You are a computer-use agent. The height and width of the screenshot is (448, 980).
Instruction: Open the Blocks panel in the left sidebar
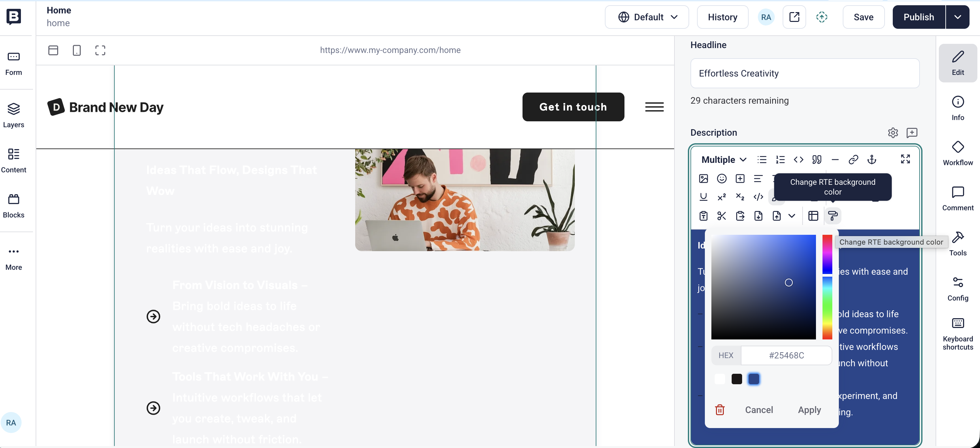14,206
